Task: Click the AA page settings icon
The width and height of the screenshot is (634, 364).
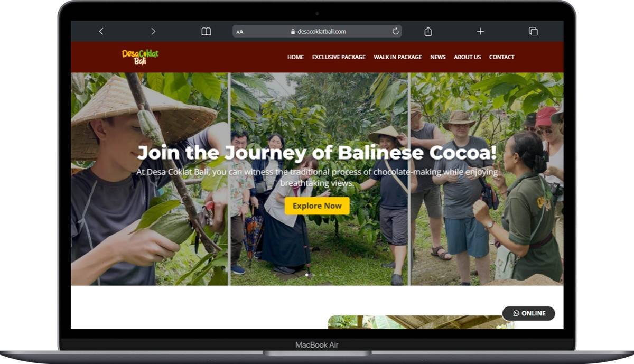Action: click(x=239, y=31)
